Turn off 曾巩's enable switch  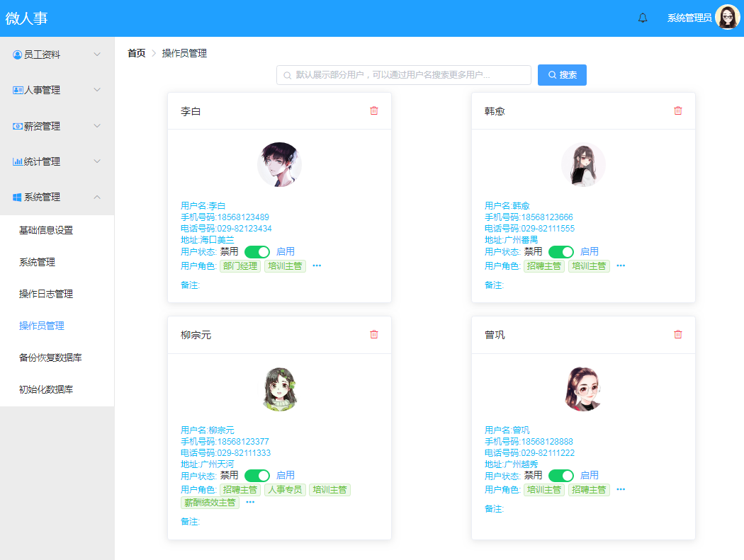coord(561,475)
